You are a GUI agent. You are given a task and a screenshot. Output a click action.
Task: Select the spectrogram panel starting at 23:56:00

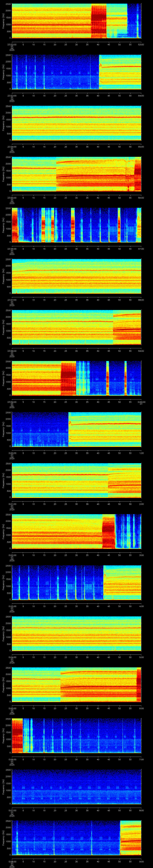(77, 225)
